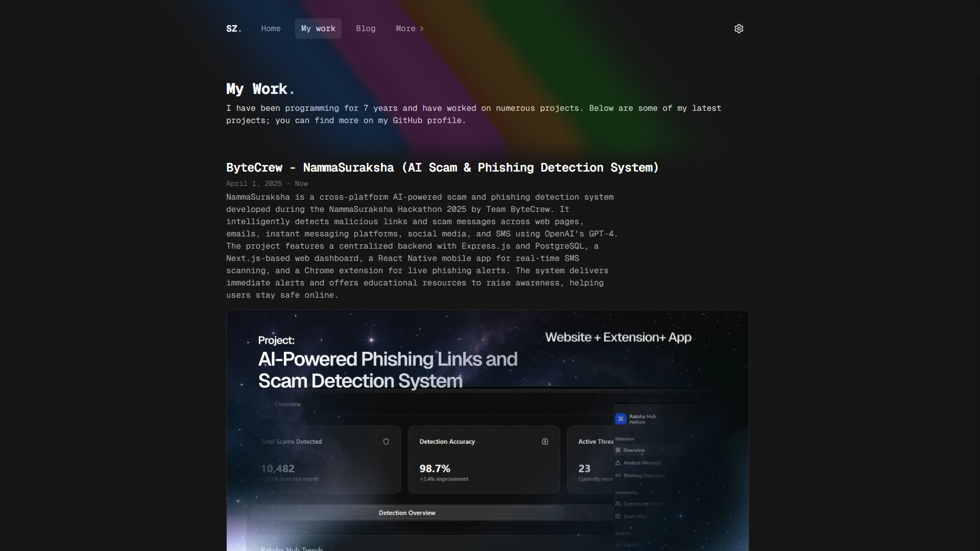980x551 pixels.
Task: Click the NammaSuraksha project preview image
Action: (488, 430)
